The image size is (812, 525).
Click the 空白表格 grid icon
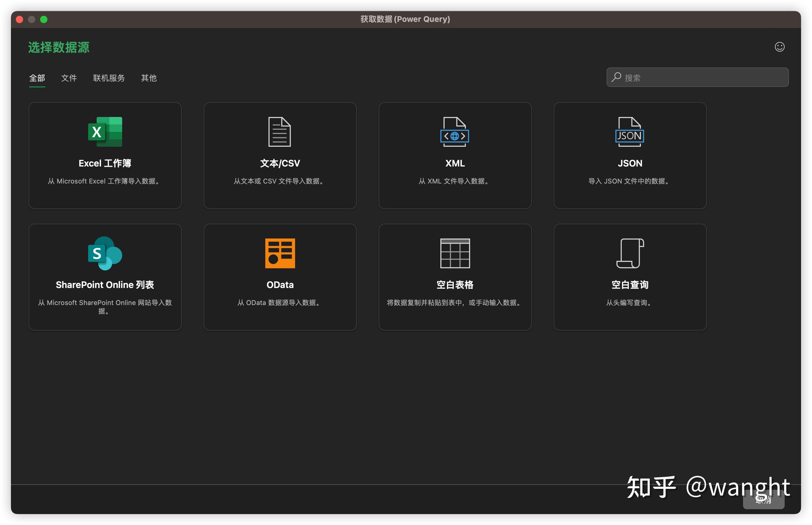455,254
